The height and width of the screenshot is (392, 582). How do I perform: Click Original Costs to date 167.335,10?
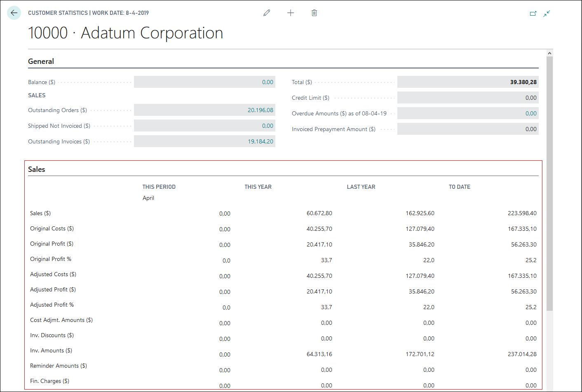tap(522, 229)
